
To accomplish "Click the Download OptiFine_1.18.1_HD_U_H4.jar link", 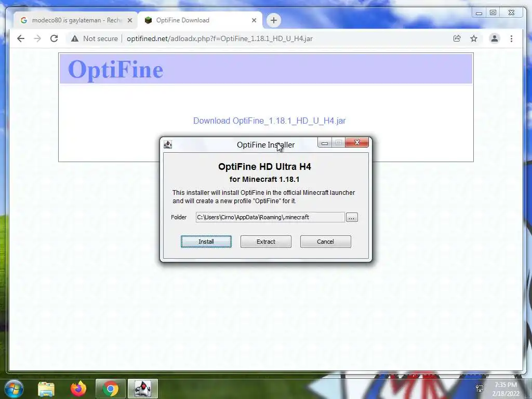I will click(270, 121).
